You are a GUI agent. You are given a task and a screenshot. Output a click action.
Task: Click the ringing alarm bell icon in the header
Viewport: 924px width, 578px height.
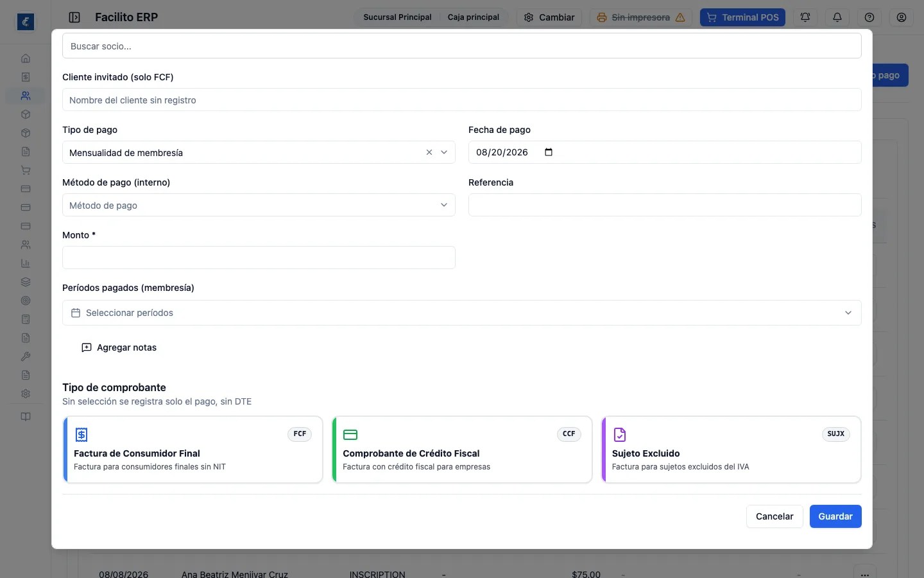pyautogui.click(x=805, y=17)
